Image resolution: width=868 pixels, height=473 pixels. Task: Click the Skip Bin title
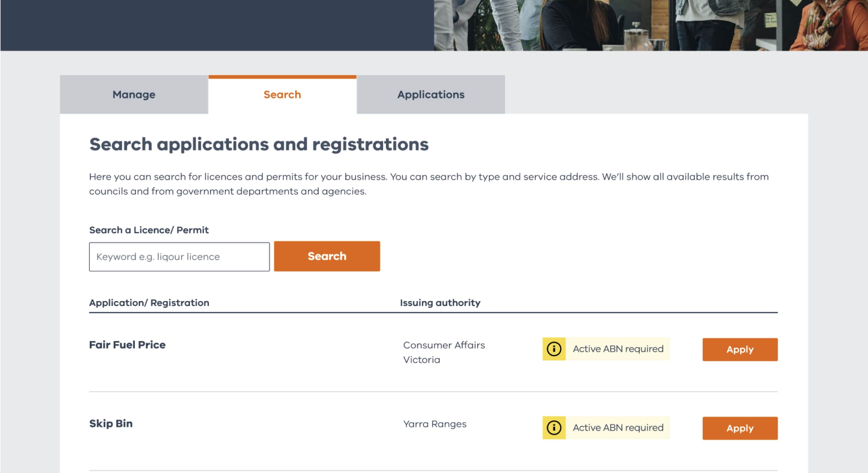tap(111, 424)
